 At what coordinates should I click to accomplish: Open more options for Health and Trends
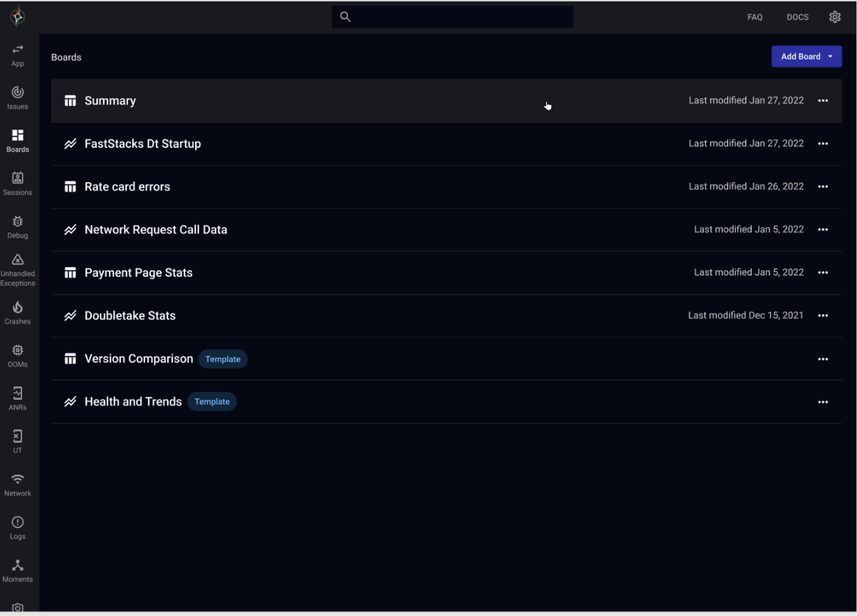[x=823, y=402]
